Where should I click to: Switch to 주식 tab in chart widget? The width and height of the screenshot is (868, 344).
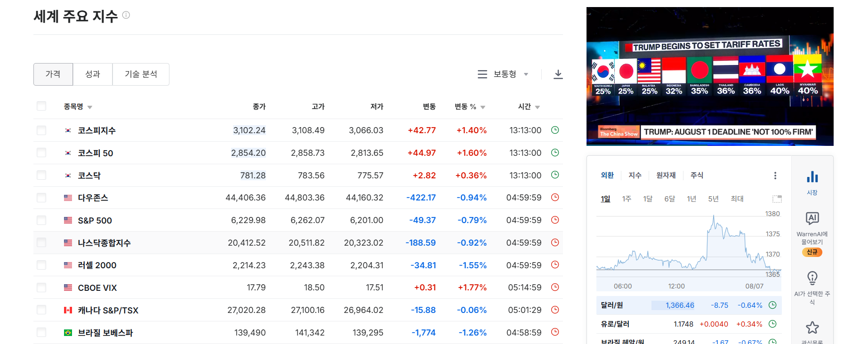(697, 175)
